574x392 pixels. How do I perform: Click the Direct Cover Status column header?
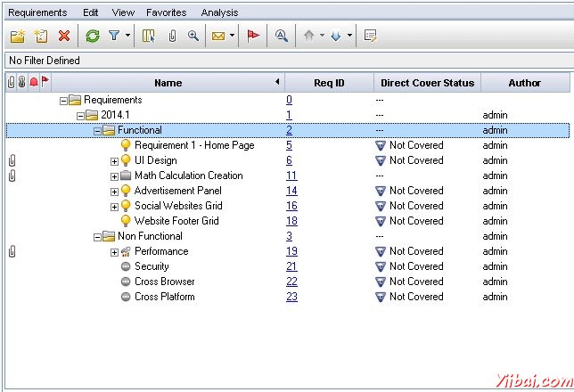(x=427, y=83)
